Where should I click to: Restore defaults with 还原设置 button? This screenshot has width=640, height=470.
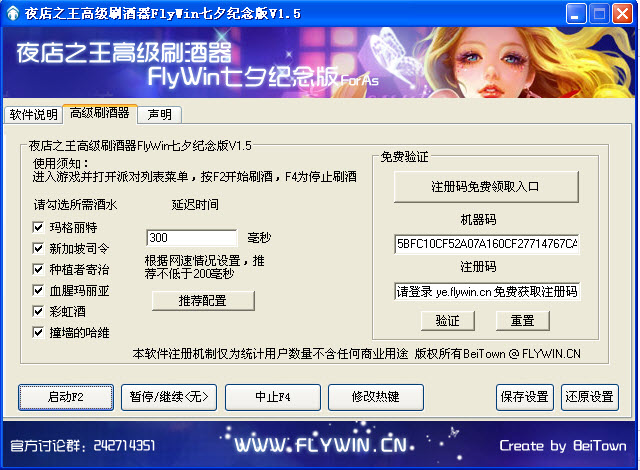point(590,397)
